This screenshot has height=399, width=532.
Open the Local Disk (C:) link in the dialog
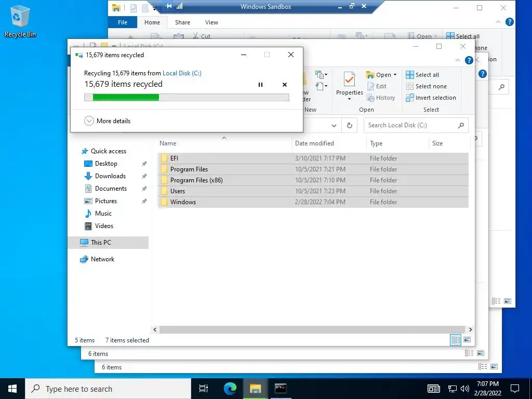[x=182, y=73]
